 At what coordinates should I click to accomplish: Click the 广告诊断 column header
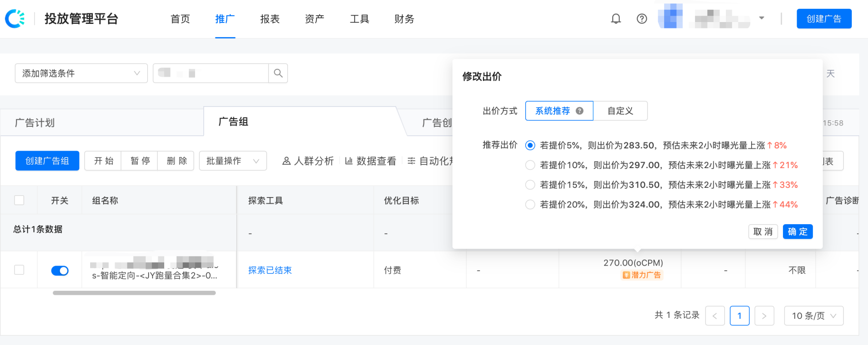(x=842, y=200)
